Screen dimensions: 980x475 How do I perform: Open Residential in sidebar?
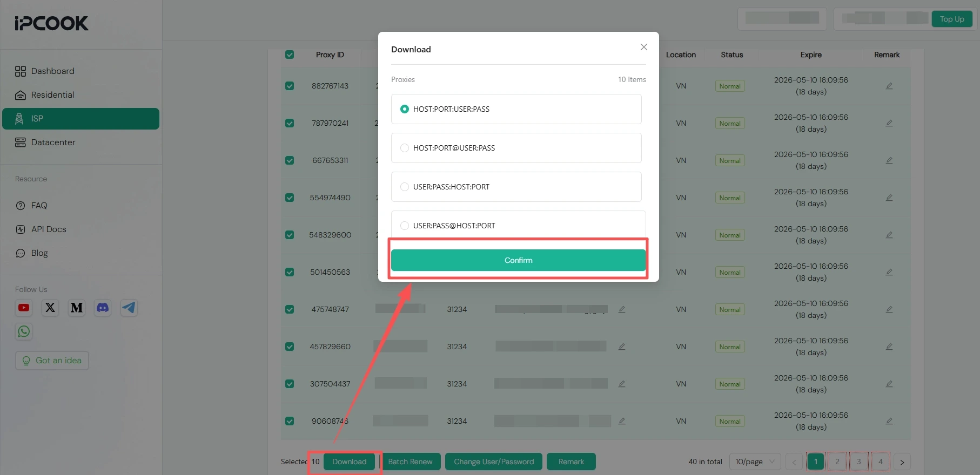(x=80, y=95)
